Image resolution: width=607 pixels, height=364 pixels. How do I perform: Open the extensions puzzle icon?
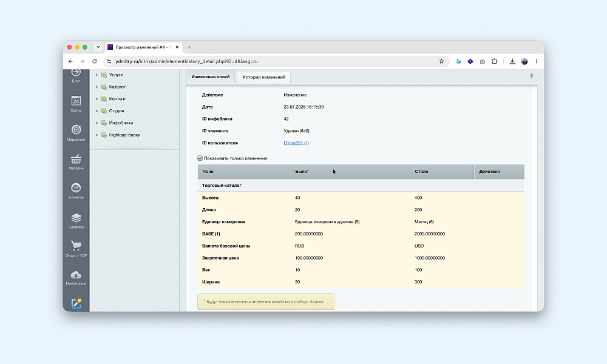pyautogui.click(x=494, y=61)
